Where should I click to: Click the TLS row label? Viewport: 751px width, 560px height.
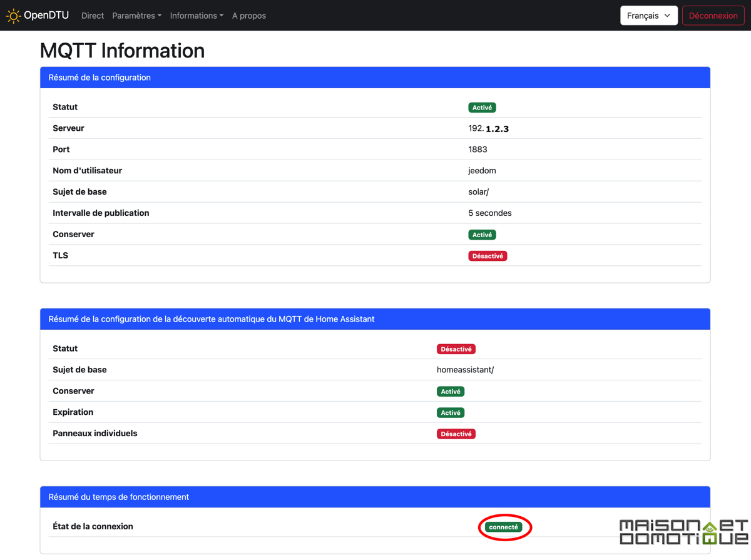pos(60,255)
